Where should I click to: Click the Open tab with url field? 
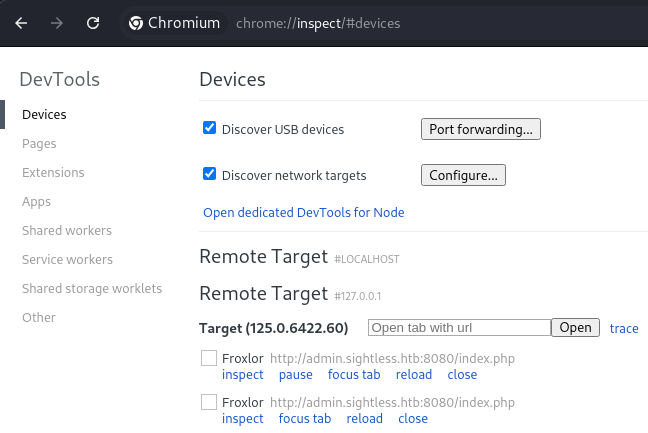click(460, 328)
